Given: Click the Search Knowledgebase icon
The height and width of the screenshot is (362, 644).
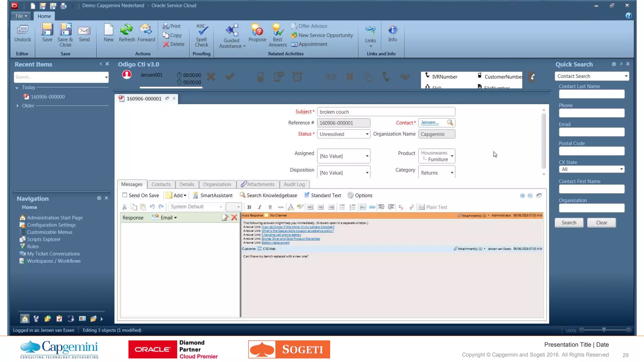Looking at the screenshot, I should pos(242,195).
